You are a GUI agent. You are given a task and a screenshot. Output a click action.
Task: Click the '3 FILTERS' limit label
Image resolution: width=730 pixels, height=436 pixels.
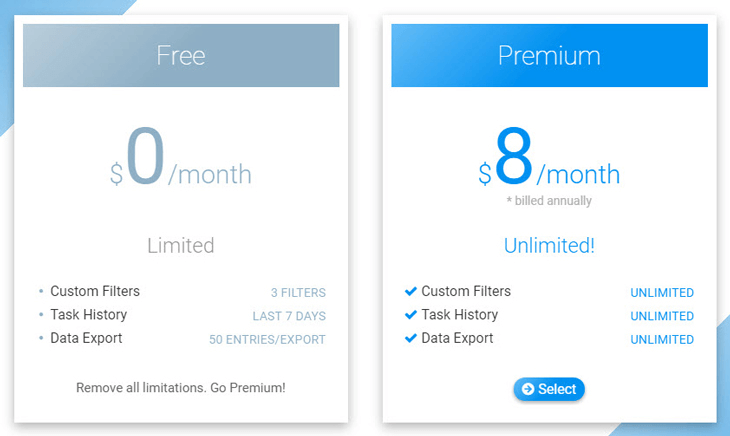pos(298,293)
